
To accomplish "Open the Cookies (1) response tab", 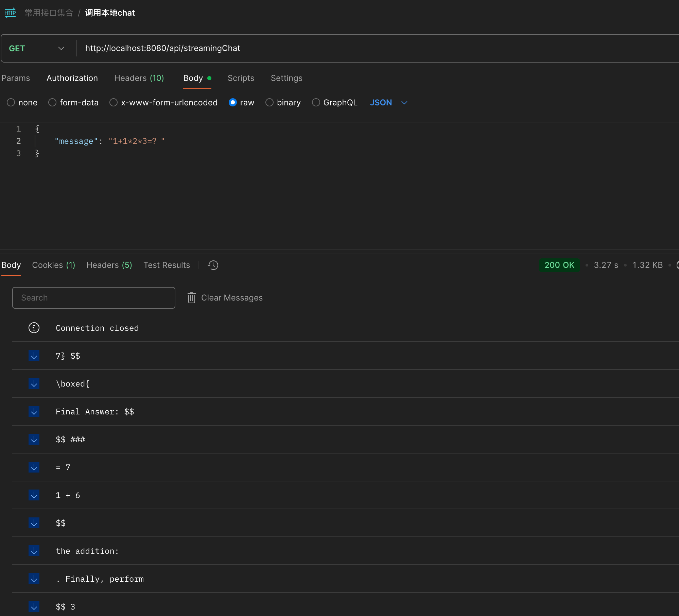I will [53, 265].
